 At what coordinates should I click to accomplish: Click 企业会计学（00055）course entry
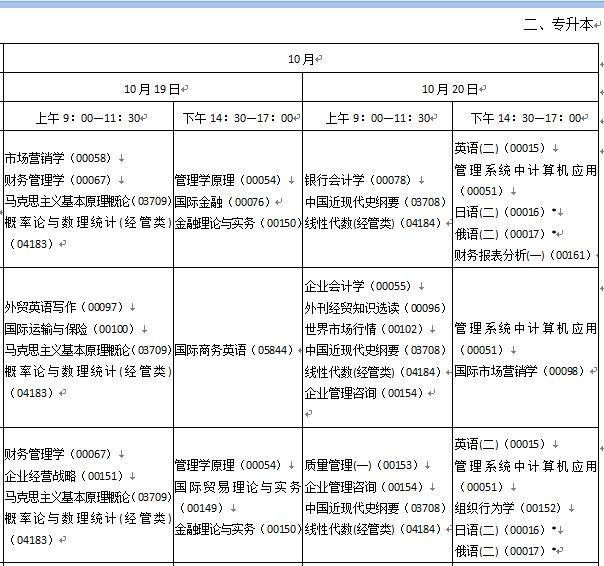coord(358,286)
